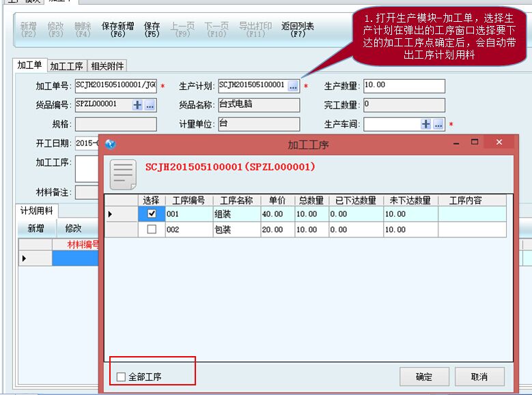532x395 pixels.
Task: Click the plus icon beside 生产车间
Action: (425, 124)
